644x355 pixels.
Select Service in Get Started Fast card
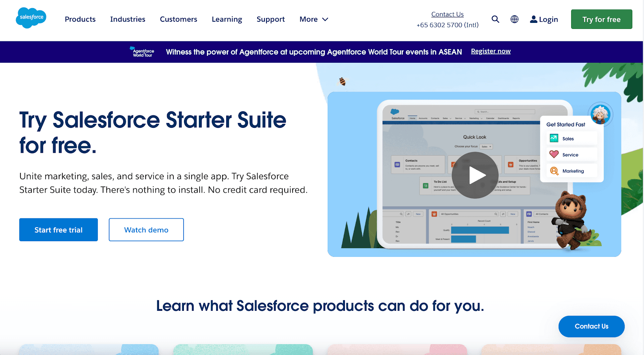572,155
